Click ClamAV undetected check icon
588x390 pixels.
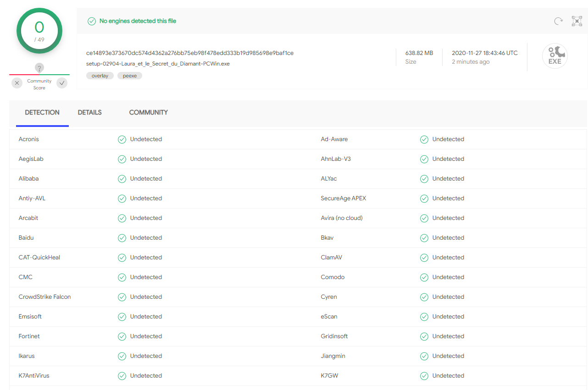[x=424, y=258]
